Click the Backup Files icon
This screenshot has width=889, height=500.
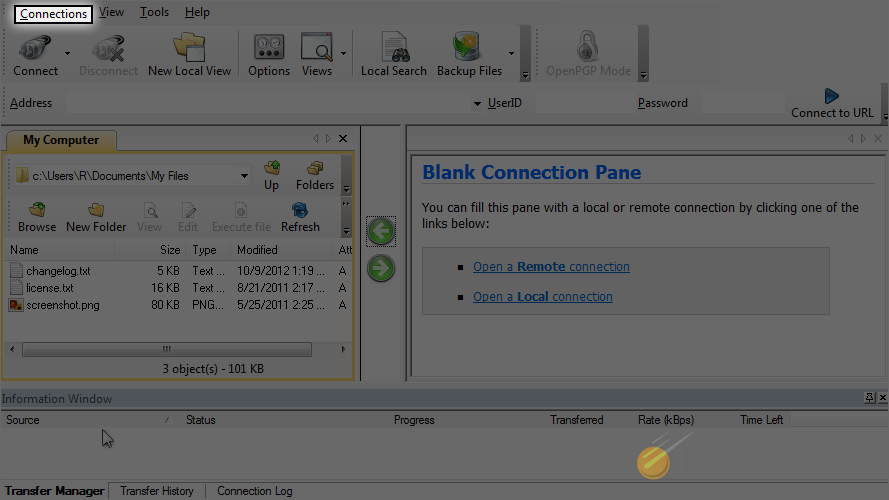(468, 48)
